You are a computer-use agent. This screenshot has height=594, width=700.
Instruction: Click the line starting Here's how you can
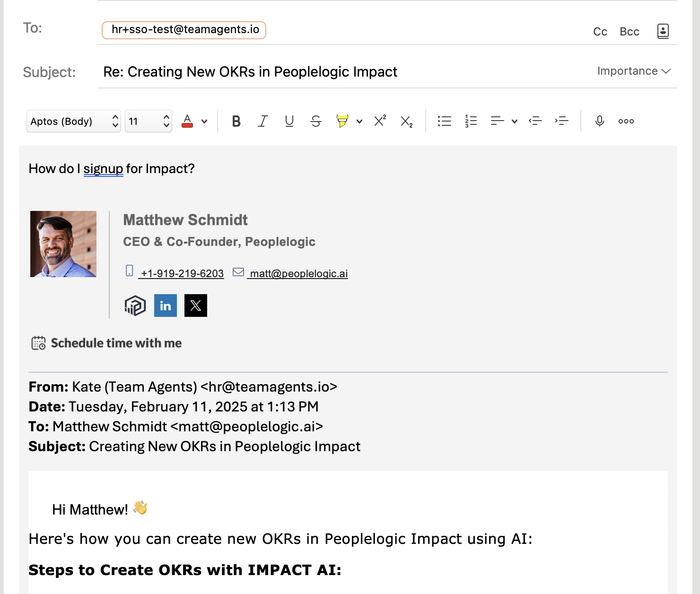click(280, 539)
